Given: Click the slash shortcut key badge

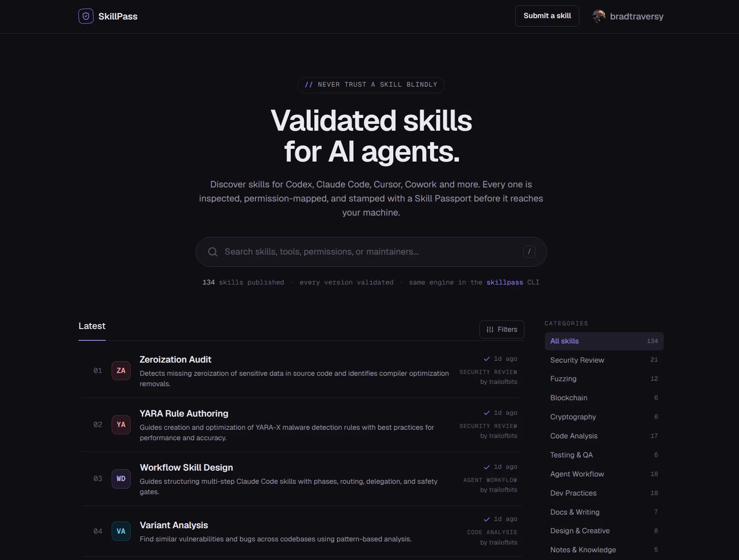Looking at the screenshot, I should 529,251.
